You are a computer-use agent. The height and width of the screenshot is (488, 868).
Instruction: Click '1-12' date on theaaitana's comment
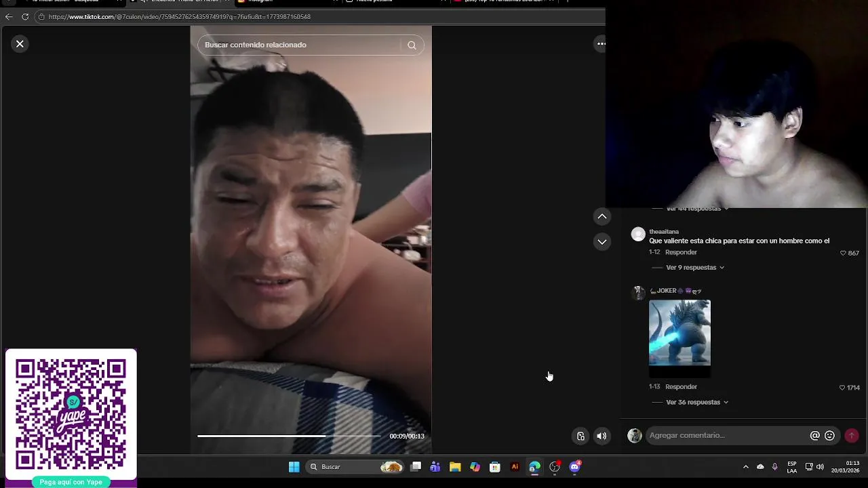point(654,252)
